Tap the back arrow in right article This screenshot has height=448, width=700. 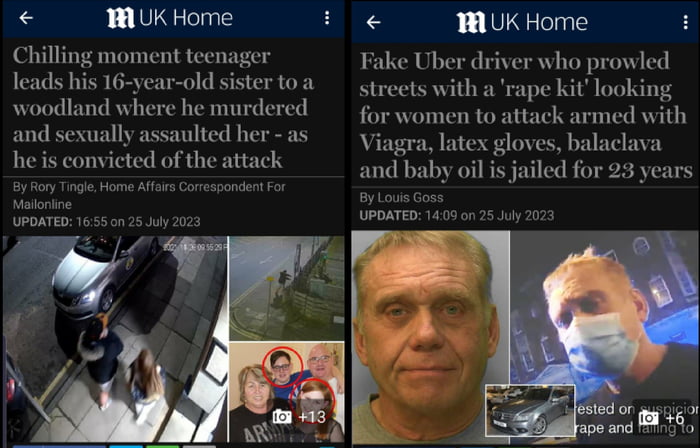(x=373, y=22)
